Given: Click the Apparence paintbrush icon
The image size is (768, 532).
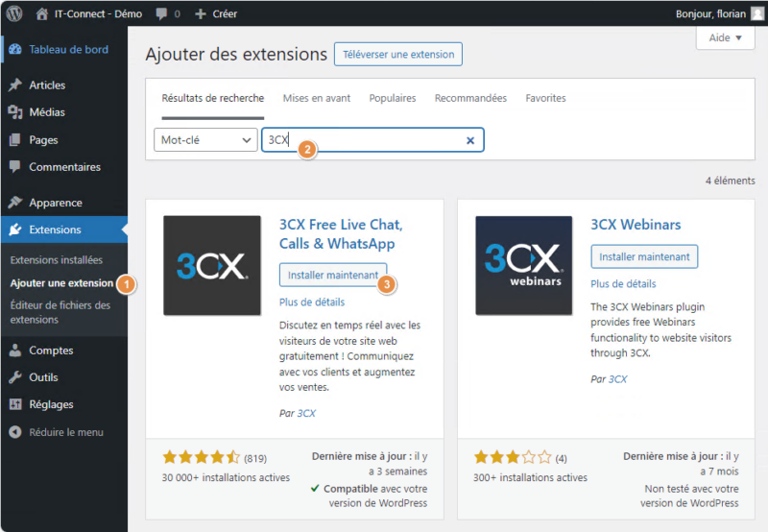Looking at the screenshot, I should pos(15,202).
